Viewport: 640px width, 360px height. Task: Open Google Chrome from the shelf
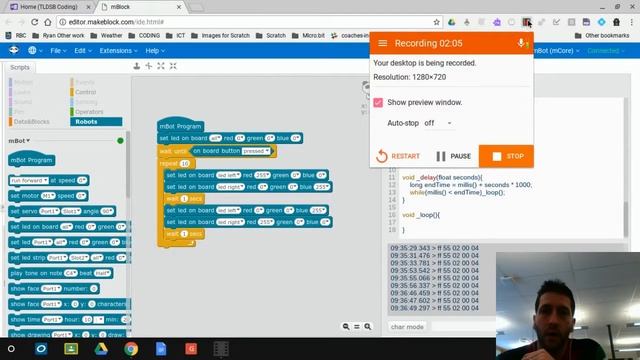click(x=131, y=349)
